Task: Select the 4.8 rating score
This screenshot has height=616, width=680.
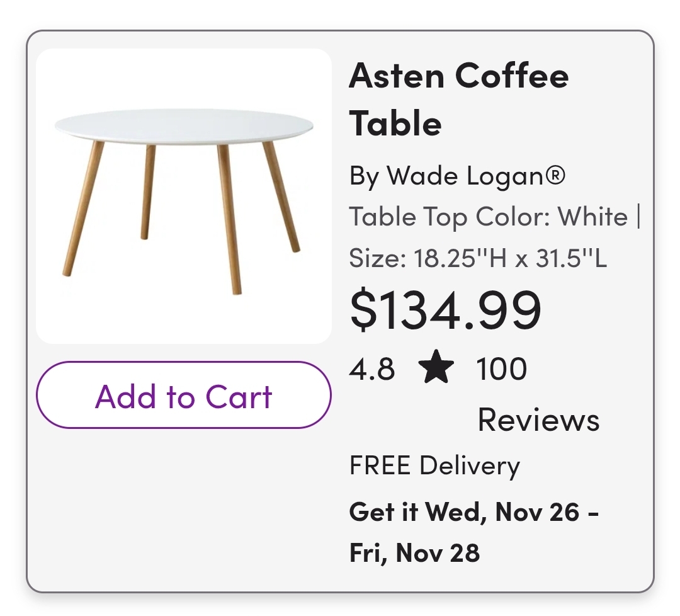Action: point(372,369)
